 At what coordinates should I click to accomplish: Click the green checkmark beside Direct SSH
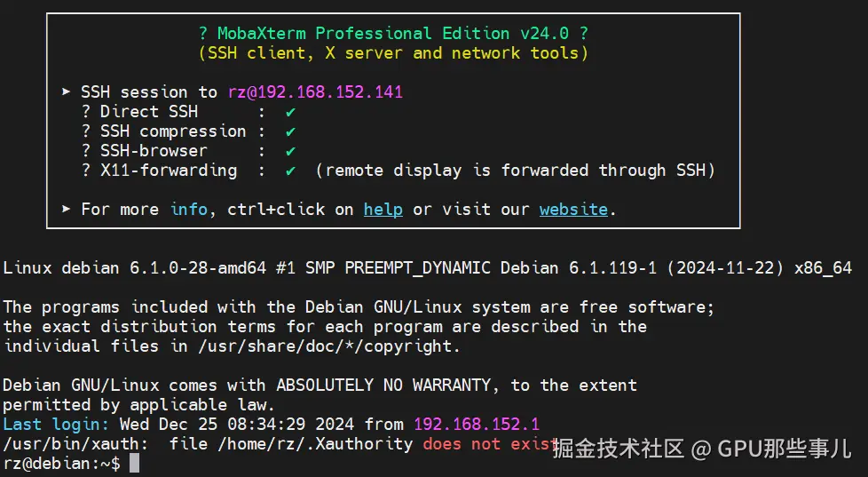coord(290,112)
